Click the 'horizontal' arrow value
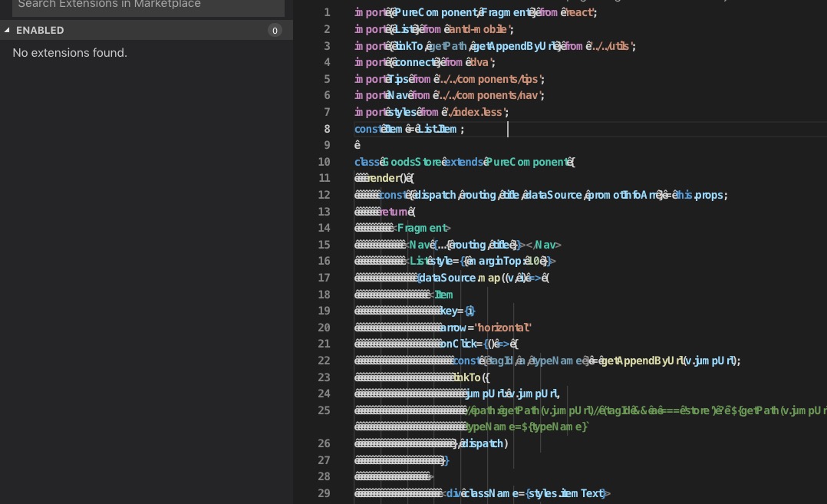827x504 pixels. pyautogui.click(x=503, y=328)
